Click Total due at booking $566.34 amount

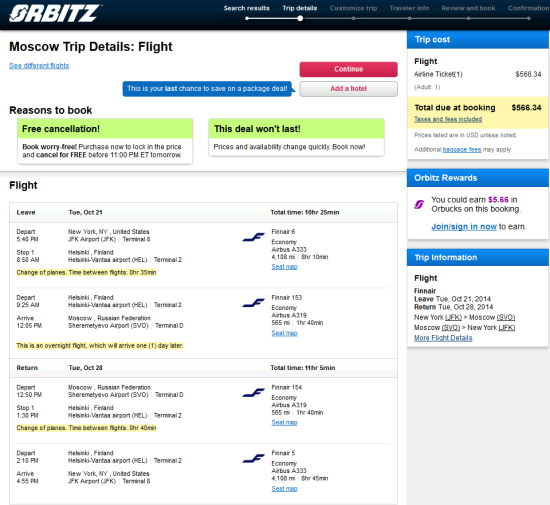[526, 108]
